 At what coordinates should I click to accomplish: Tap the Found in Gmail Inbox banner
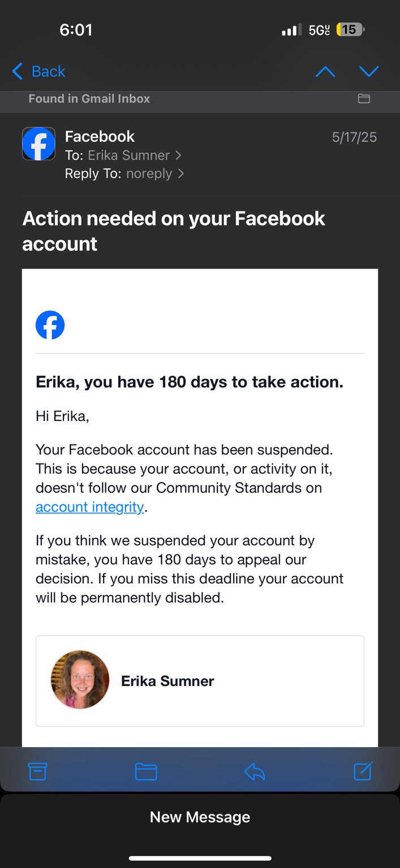coord(200,99)
